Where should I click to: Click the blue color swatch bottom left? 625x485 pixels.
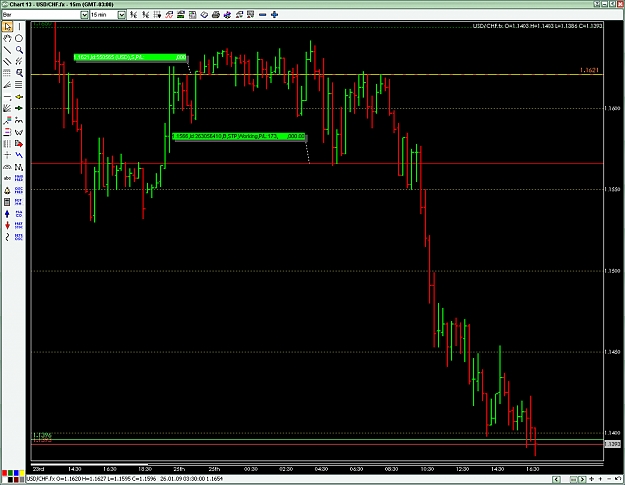(x=16, y=473)
